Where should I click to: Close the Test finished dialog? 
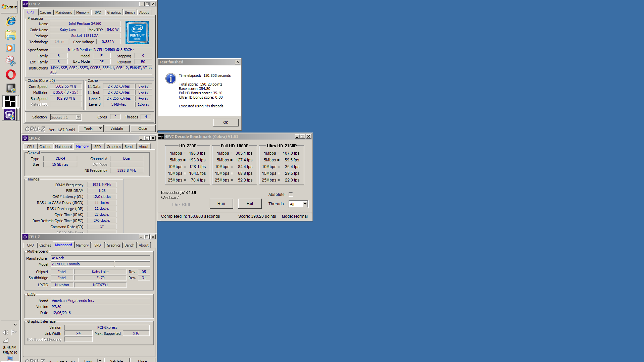(238, 62)
